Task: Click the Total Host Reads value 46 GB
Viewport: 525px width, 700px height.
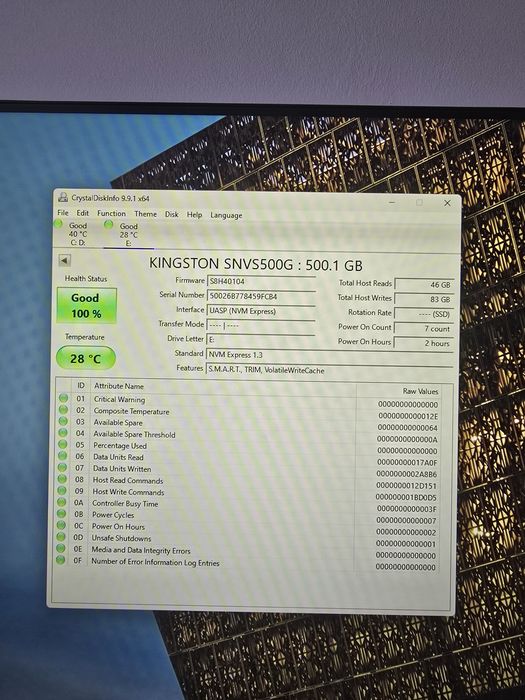Action: tap(425, 284)
